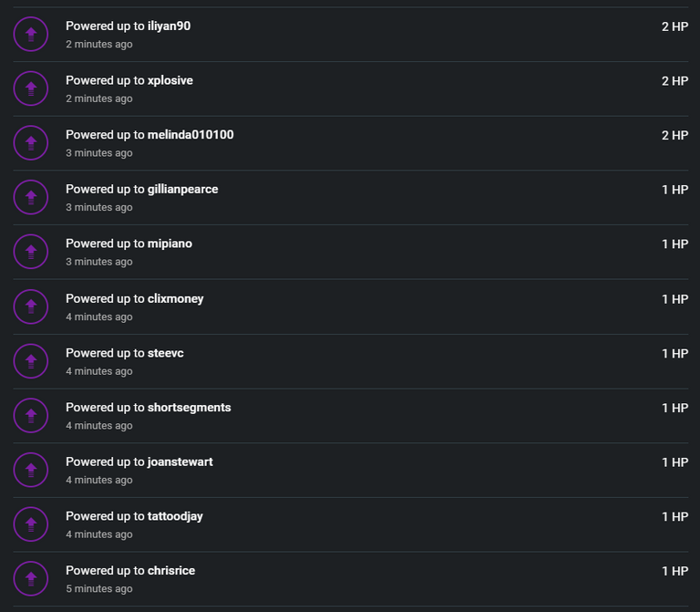This screenshot has height=612, width=700.
Task: Click the power-up icon beside melinda010100
Action: point(31,143)
